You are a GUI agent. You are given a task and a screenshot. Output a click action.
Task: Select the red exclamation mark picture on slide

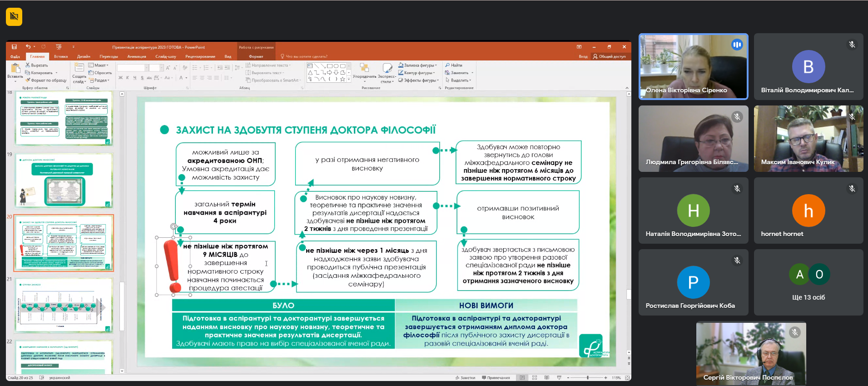173,266
